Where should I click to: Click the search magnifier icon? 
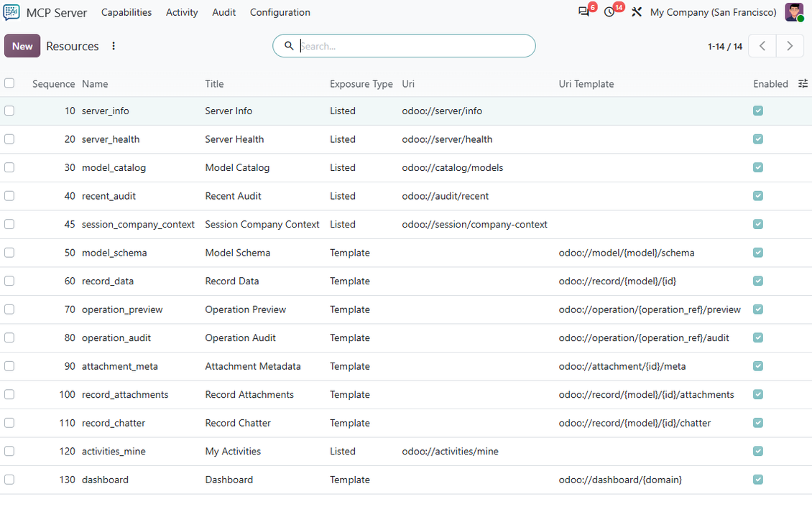[x=289, y=45]
